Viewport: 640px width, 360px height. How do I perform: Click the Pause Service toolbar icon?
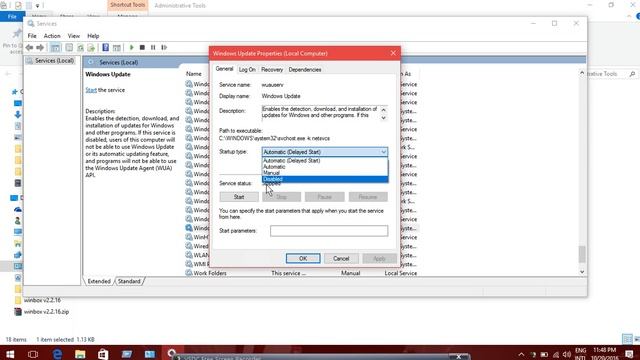coord(153,47)
